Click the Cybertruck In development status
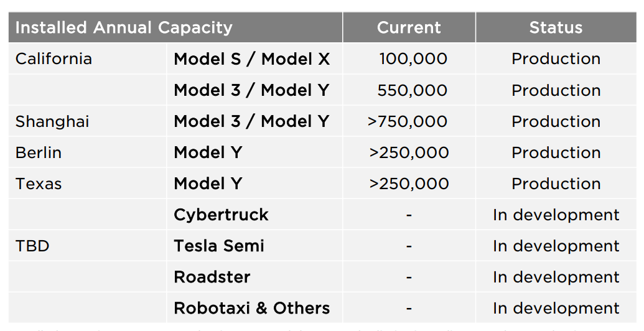The height and width of the screenshot is (331, 644). [x=556, y=215]
